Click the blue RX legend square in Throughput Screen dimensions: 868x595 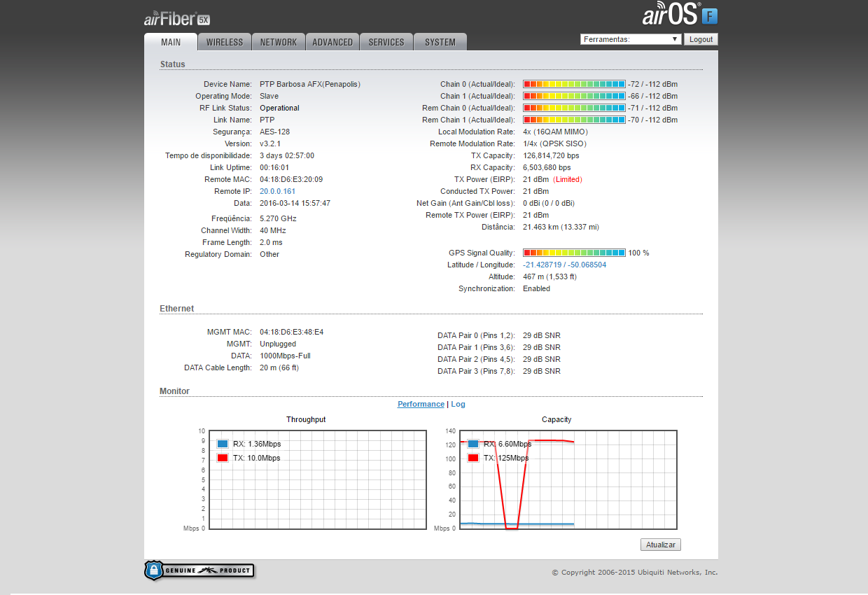(x=223, y=444)
